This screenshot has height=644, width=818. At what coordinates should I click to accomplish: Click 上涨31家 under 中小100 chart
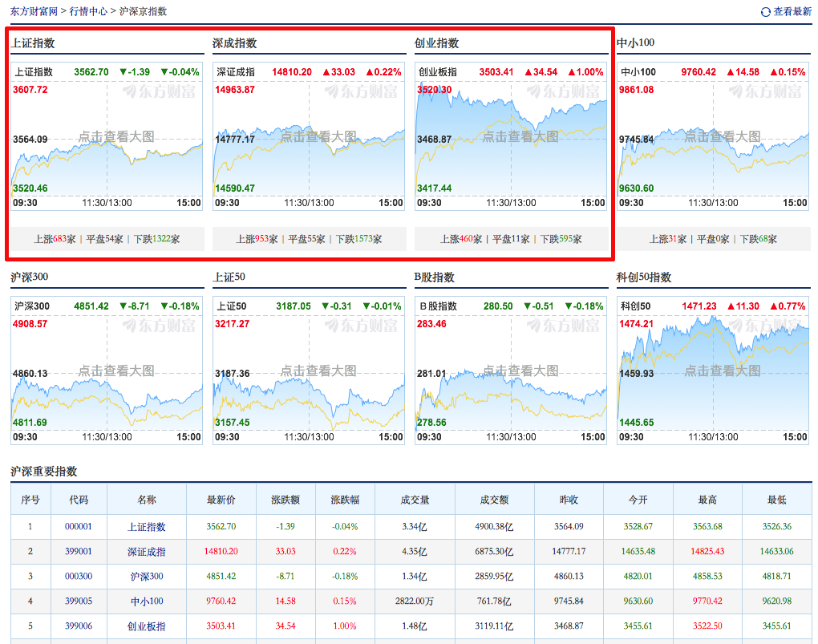pos(668,239)
